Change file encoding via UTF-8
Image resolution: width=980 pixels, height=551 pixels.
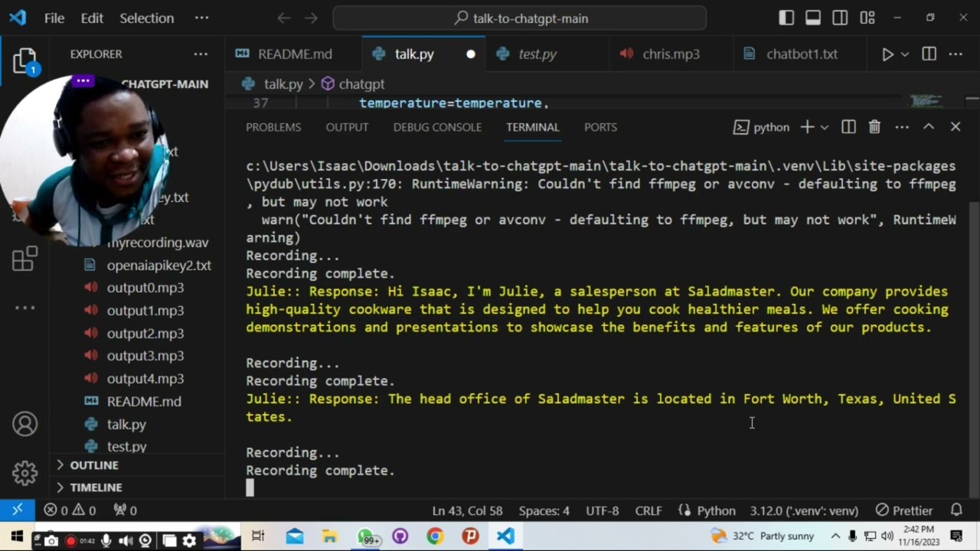[x=603, y=510]
